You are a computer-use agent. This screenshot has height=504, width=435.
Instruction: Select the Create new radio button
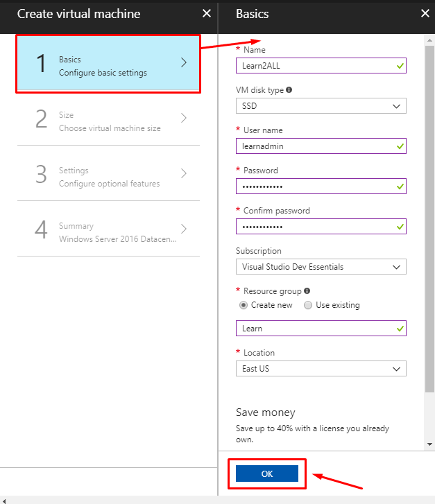point(244,305)
